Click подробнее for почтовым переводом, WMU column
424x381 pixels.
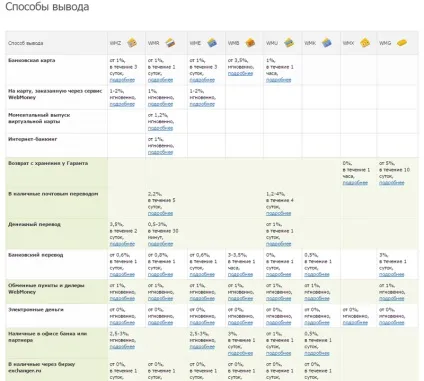[x=279, y=213]
